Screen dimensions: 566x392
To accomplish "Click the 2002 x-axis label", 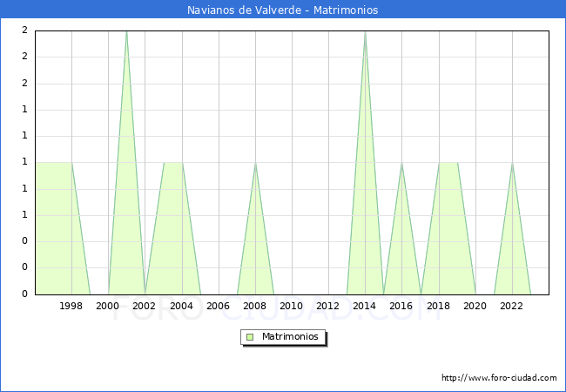I will [x=144, y=306].
